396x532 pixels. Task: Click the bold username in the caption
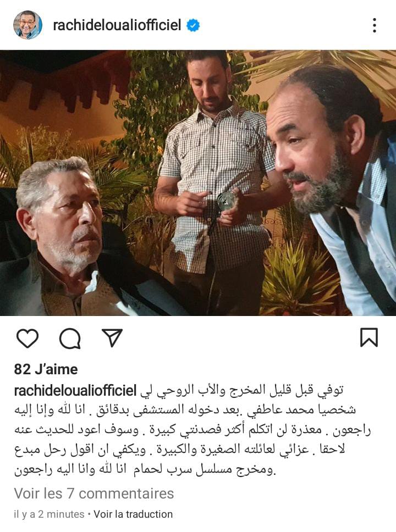(x=75, y=391)
